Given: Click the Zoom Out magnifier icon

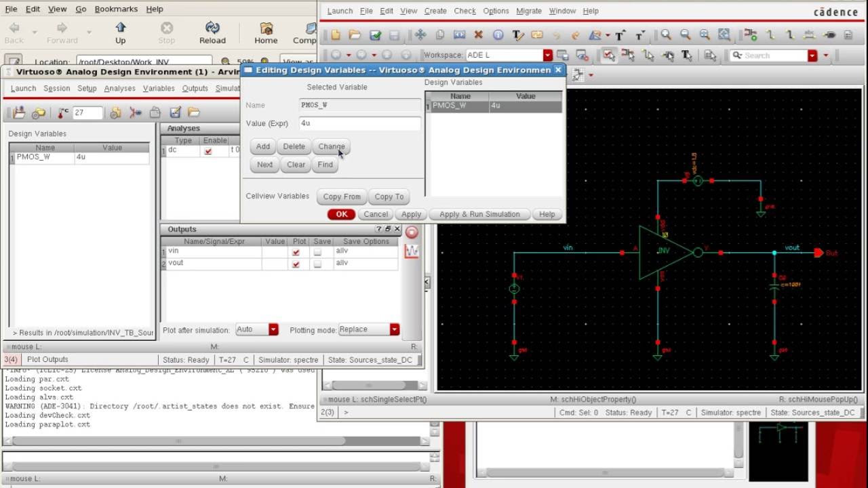Looking at the screenshot, I should click(x=685, y=35).
